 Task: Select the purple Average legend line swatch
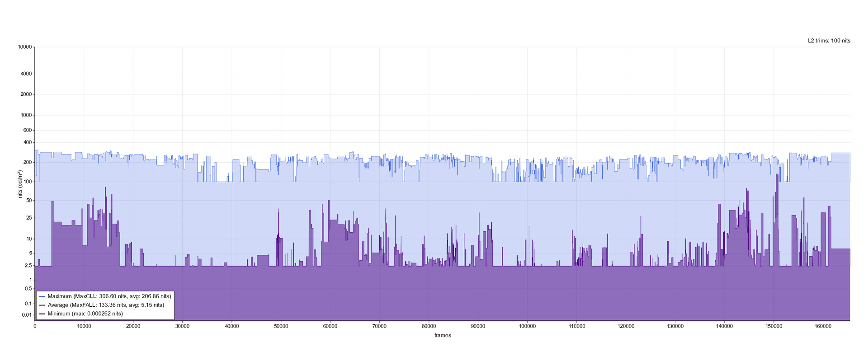(42, 305)
